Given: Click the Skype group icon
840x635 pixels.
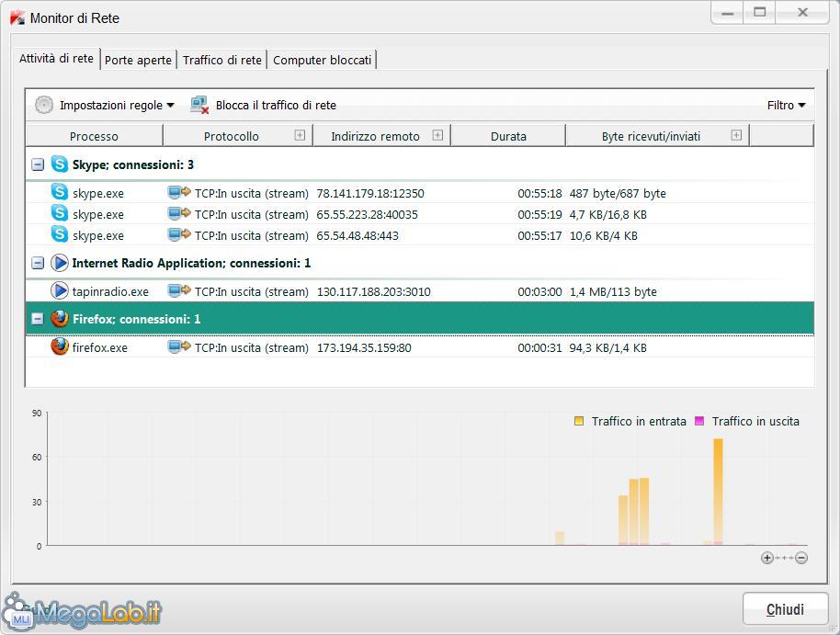Looking at the screenshot, I should 60,164.
